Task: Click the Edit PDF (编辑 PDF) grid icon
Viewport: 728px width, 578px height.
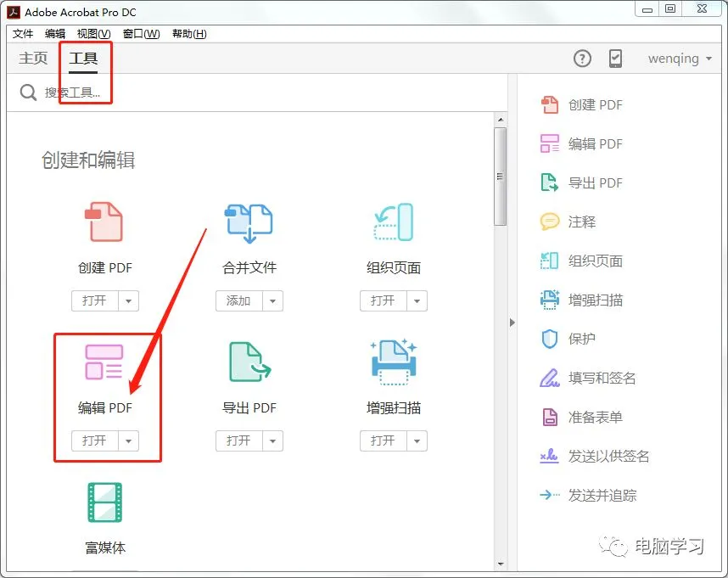Action: click(x=104, y=362)
